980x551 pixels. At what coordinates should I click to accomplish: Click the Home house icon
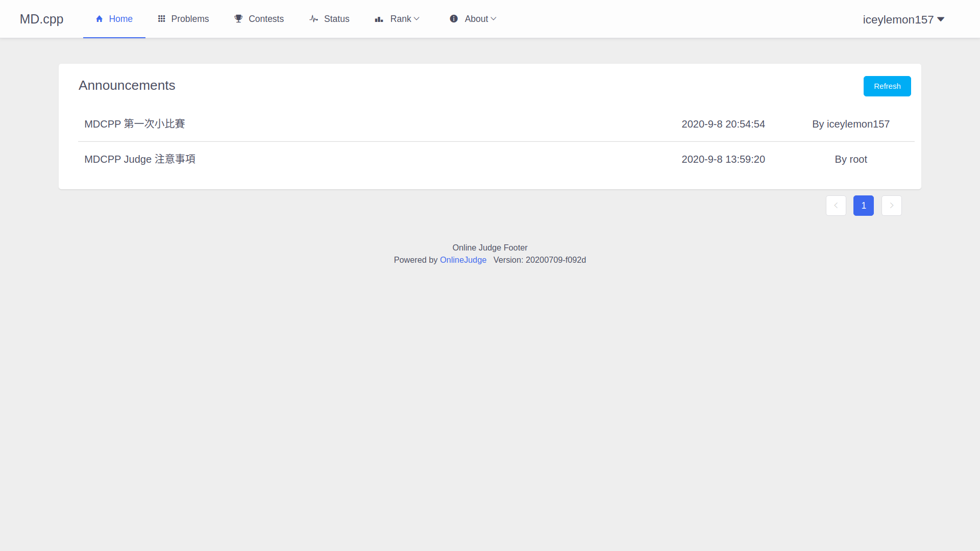(100, 19)
